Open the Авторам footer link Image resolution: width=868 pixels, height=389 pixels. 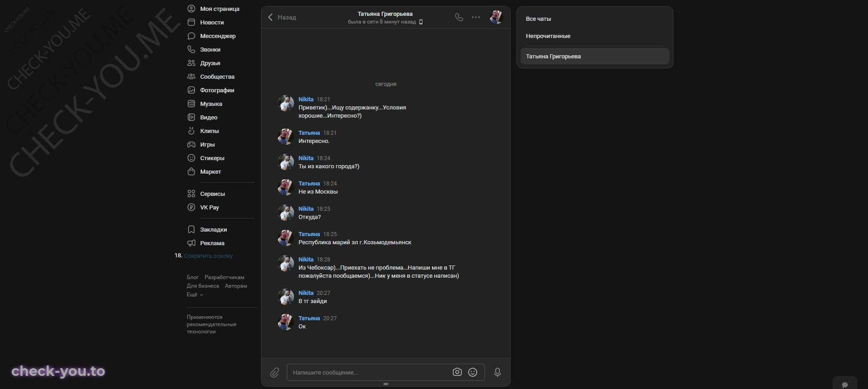236,286
